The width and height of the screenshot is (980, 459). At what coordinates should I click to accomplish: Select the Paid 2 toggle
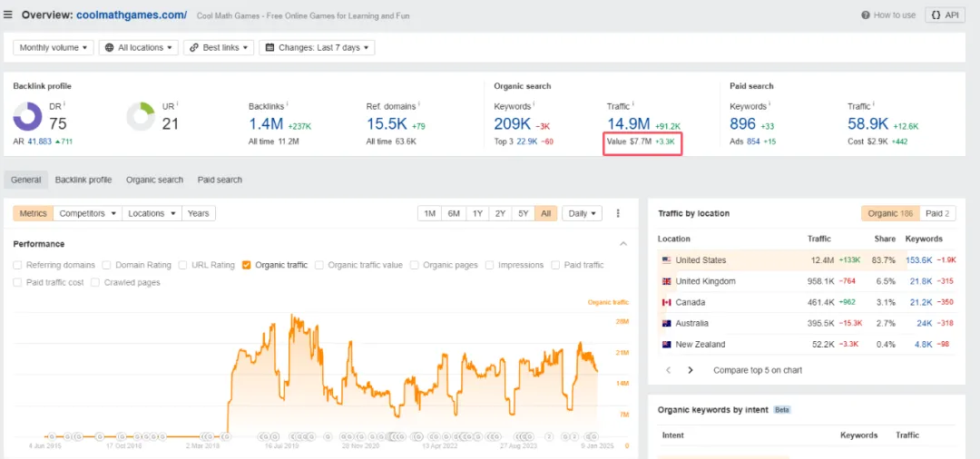[x=937, y=213]
